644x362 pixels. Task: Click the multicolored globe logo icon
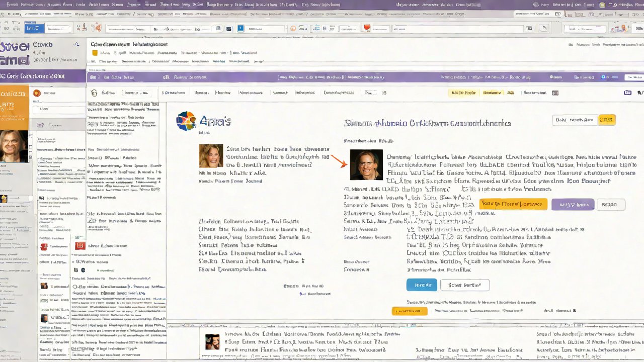click(186, 121)
